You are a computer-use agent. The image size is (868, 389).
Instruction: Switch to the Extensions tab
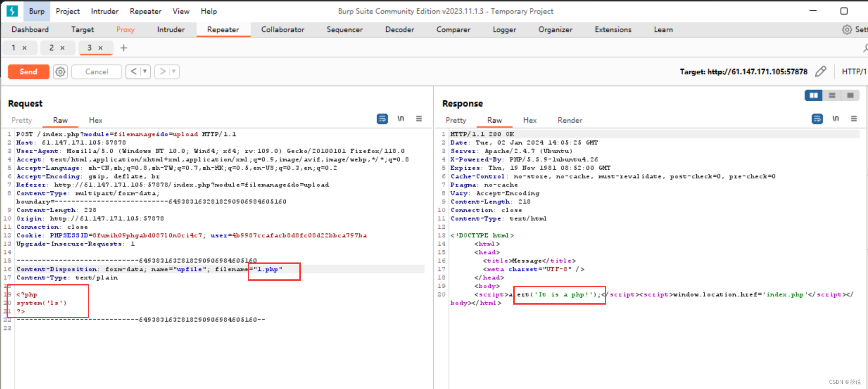click(613, 30)
